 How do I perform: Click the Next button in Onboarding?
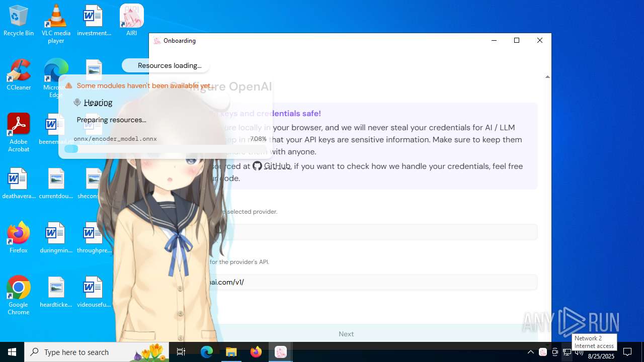coord(346,334)
